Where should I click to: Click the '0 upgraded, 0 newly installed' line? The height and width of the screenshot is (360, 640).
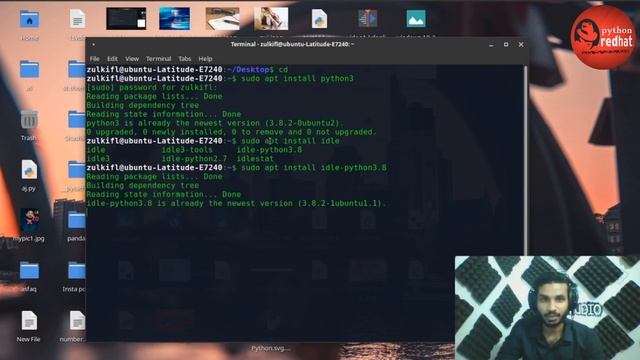pyautogui.click(x=231, y=132)
